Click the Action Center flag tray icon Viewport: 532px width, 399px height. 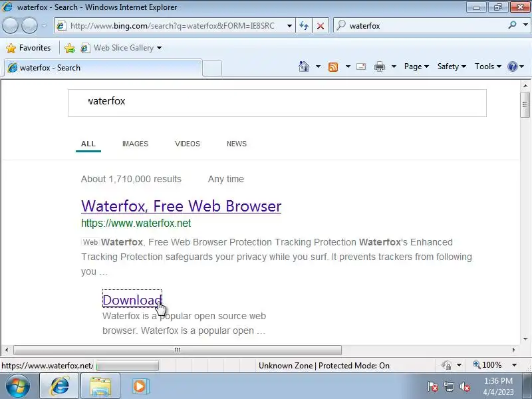coord(432,386)
